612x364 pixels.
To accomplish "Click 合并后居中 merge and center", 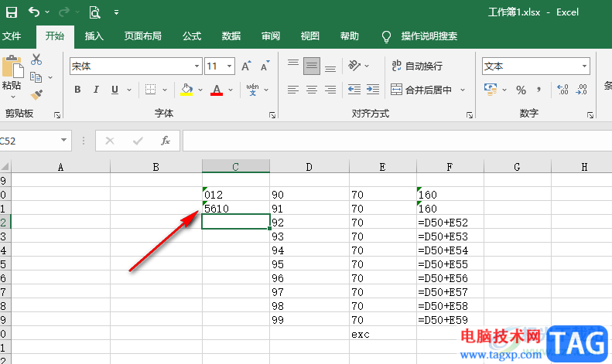I will click(421, 90).
